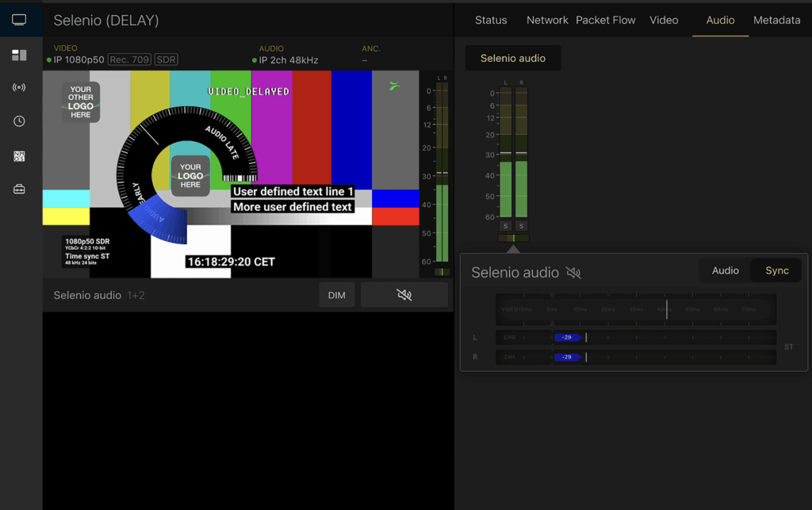The width and height of the screenshot is (812, 510).
Task: Switch to Audio view in popup
Action: pos(725,270)
